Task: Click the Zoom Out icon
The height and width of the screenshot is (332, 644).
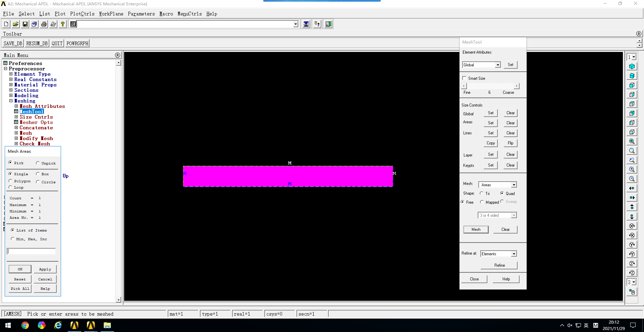Action: [633, 178]
